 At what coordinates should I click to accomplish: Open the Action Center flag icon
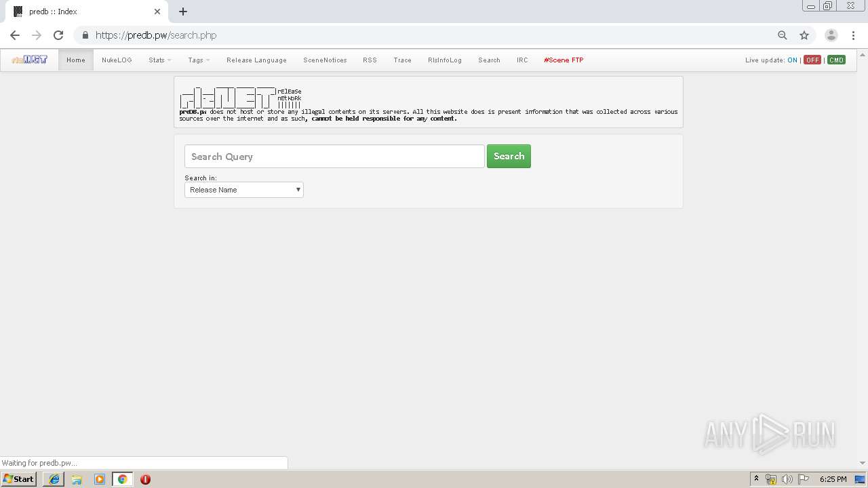[804, 479]
